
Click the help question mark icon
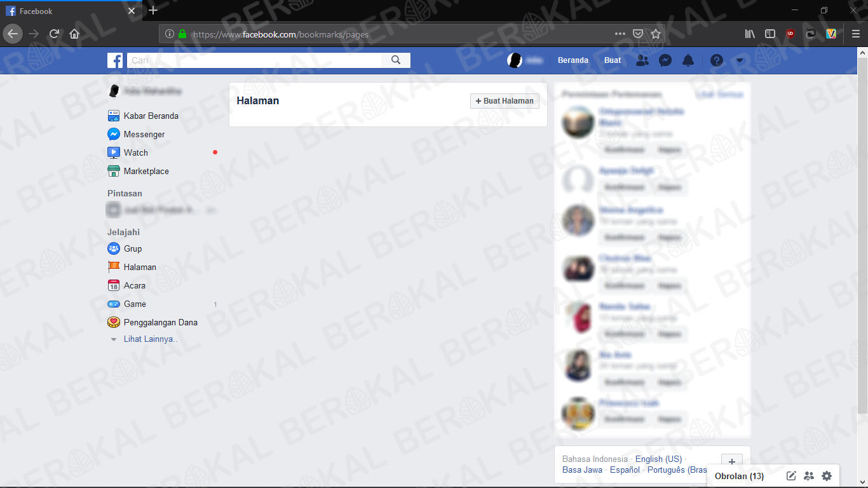click(717, 60)
